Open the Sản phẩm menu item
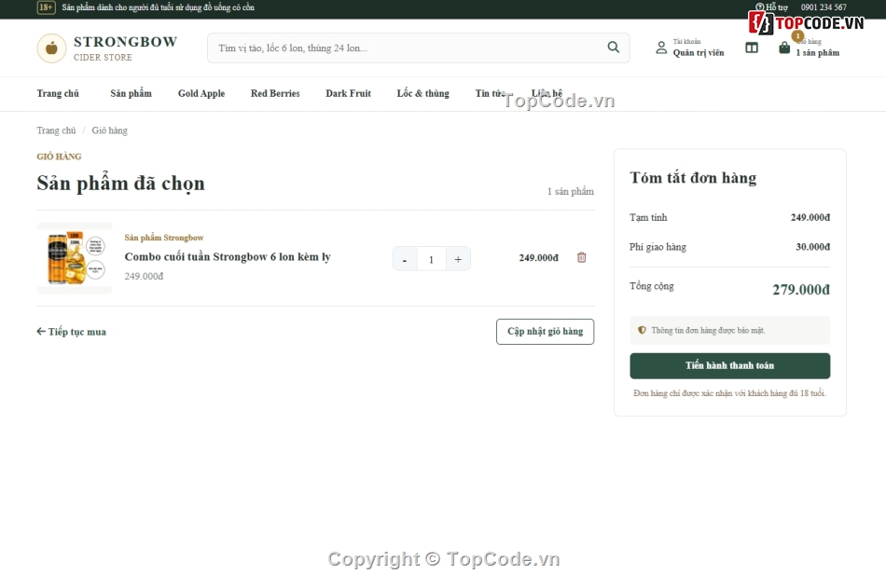Screen dimensions: 886x588 pos(131,94)
